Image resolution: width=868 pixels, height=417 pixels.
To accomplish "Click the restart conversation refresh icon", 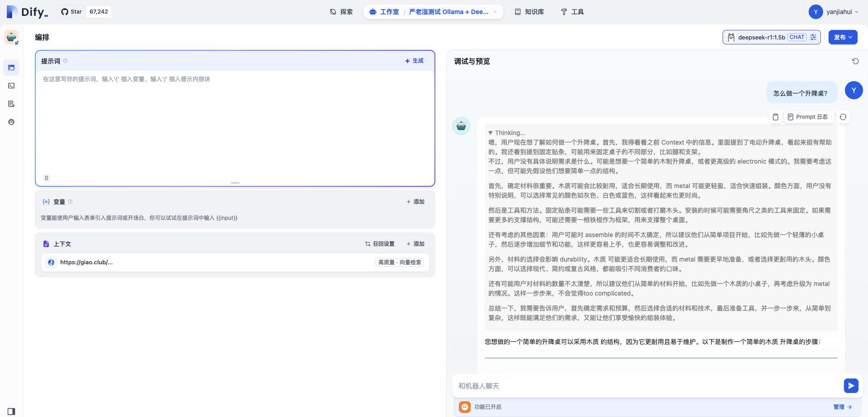I will (x=855, y=61).
